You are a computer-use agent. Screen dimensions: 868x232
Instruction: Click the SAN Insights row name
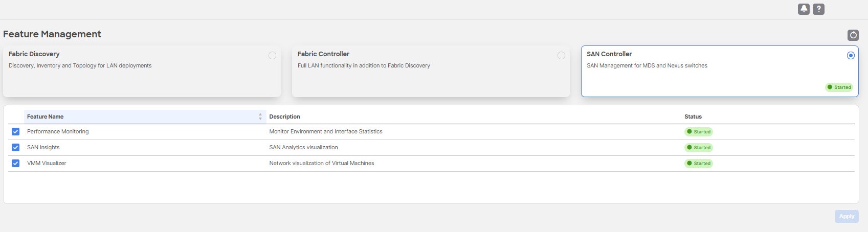point(43,147)
